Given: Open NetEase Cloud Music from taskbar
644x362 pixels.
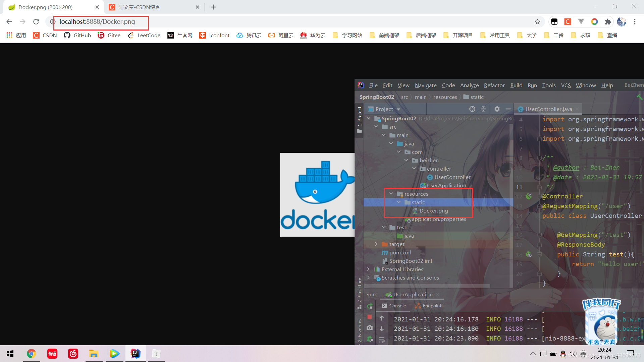Looking at the screenshot, I should (x=73, y=354).
